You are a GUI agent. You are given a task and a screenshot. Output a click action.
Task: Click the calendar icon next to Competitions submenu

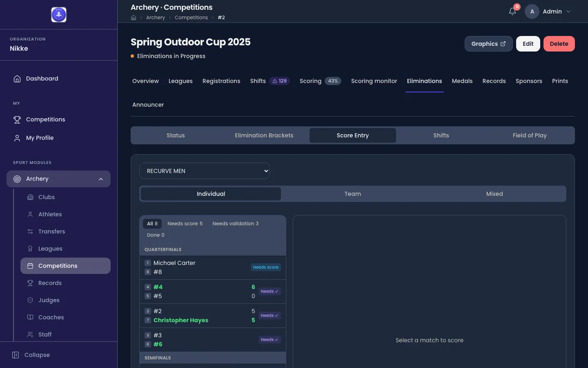30,266
